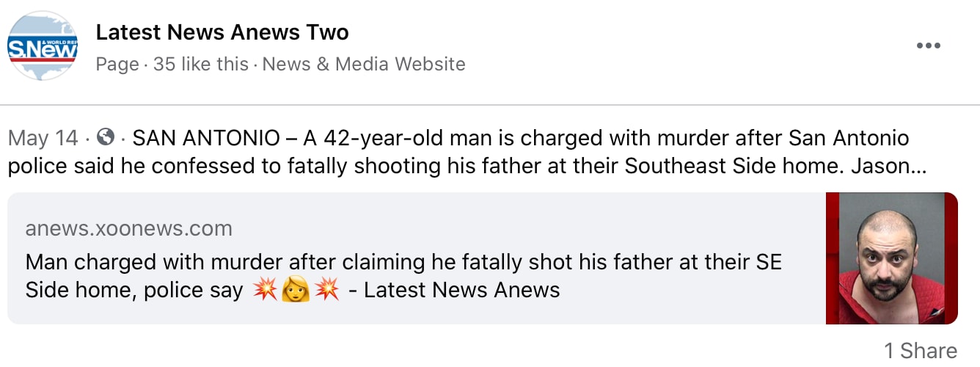Click the "35 like this" text
Screen dimensions: 980x367
pos(200,65)
